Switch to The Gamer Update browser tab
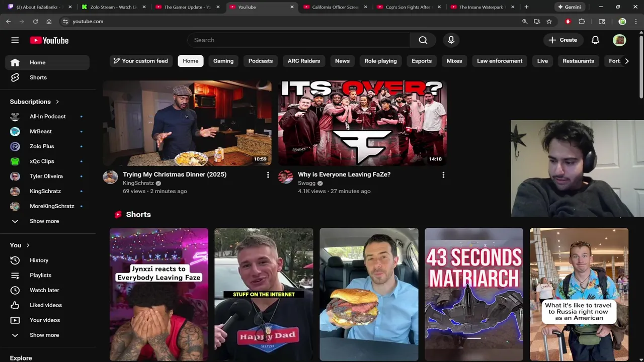The height and width of the screenshot is (362, 644). click(x=187, y=7)
